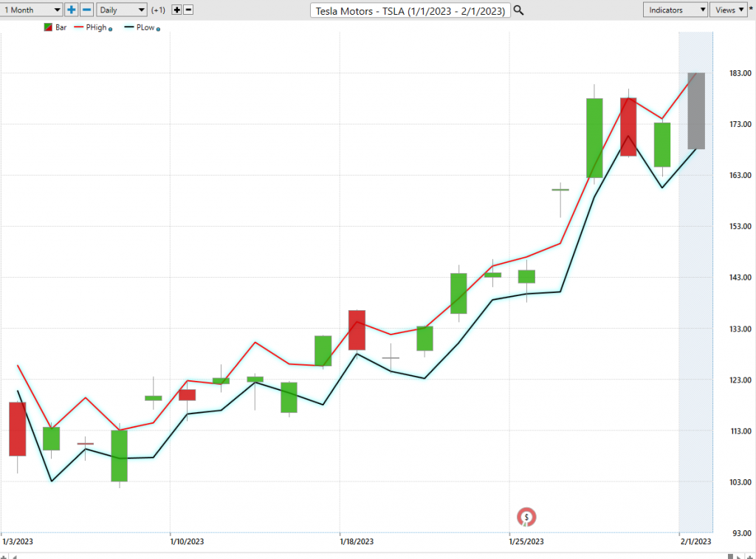Click the black minus button beside (+1)
Screen dimensions: 756x559
(188, 10)
